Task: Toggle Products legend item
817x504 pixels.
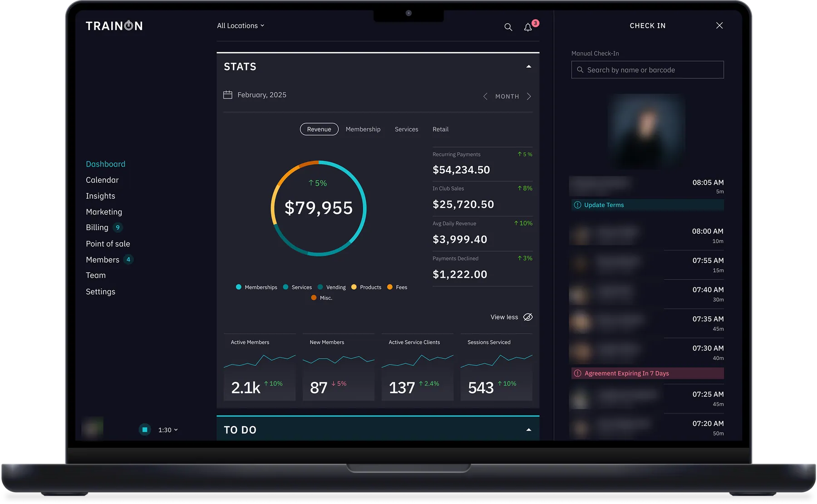Action: click(x=366, y=287)
